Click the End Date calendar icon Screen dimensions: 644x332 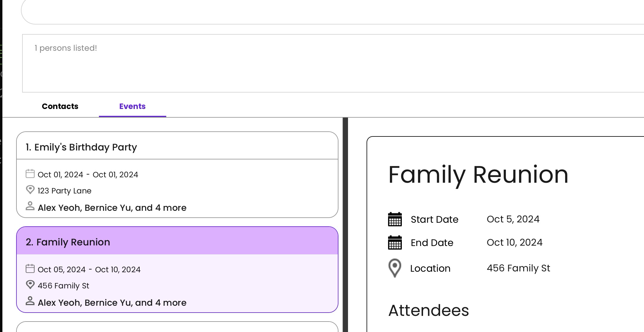[395, 243]
